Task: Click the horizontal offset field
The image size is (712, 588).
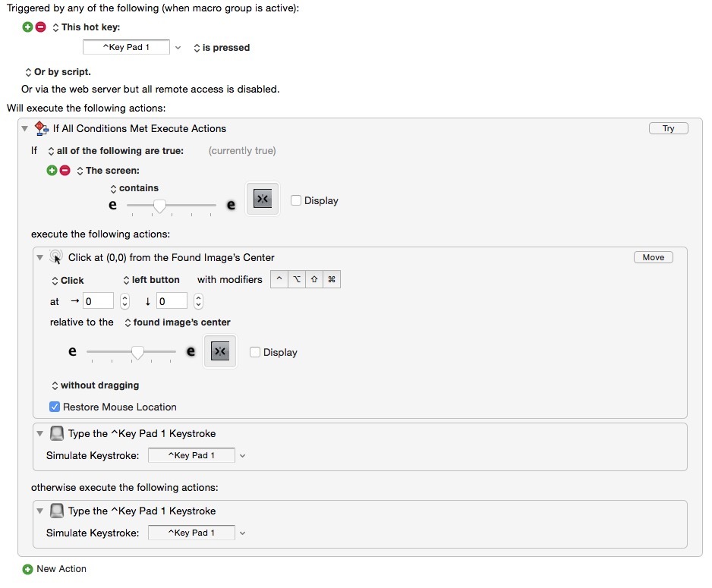Action: pos(98,301)
